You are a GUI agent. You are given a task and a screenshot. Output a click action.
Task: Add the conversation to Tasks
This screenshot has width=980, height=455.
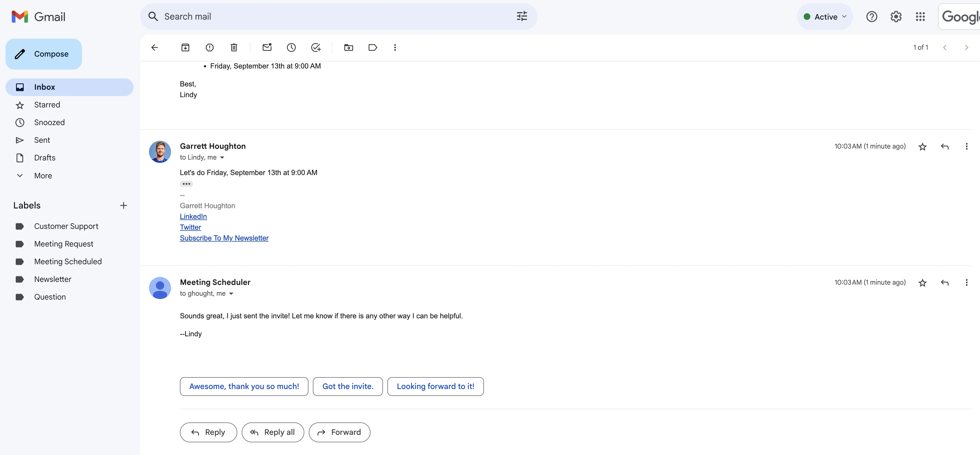[316, 47]
